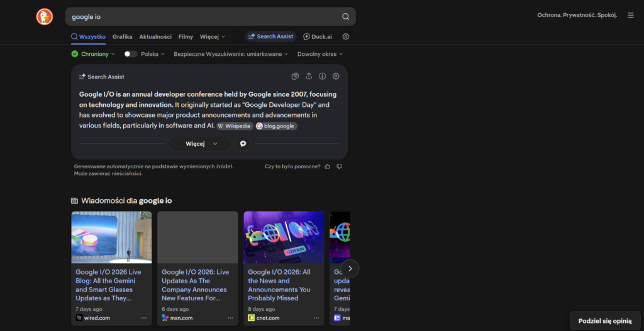Open the Wikipedia source chip
Image resolution: width=644 pixels, height=331 pixels.
(235, 126)
